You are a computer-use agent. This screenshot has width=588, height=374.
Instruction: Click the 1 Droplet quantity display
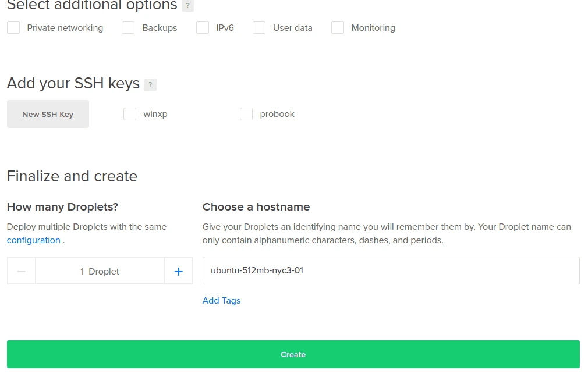tap(100, 271)
